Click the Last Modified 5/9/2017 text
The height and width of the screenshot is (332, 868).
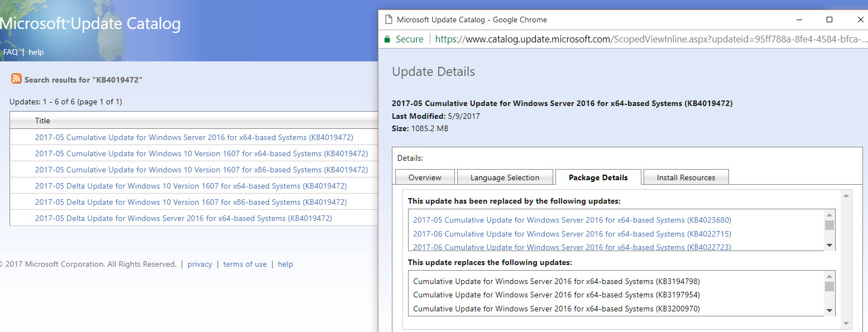click(436, 116)
